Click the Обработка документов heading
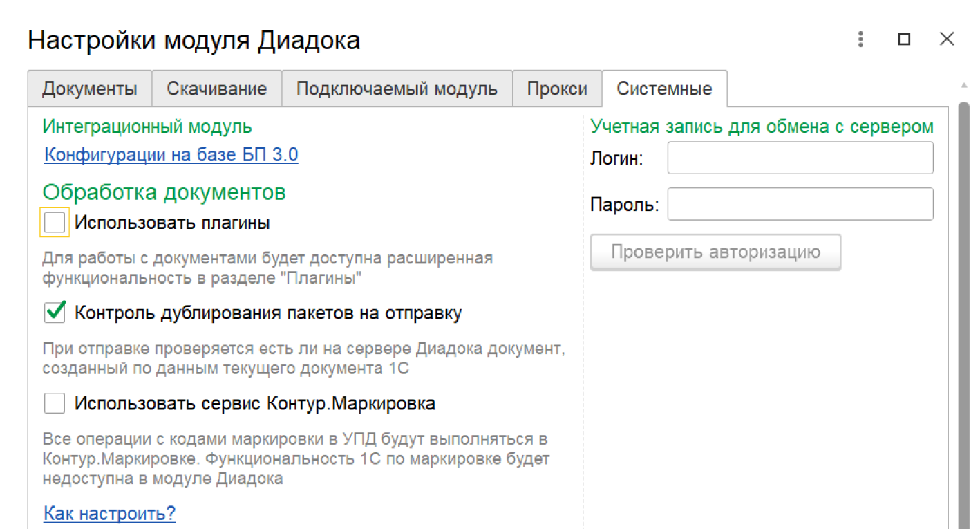The image size is (980, 529). tap(164, 192)
